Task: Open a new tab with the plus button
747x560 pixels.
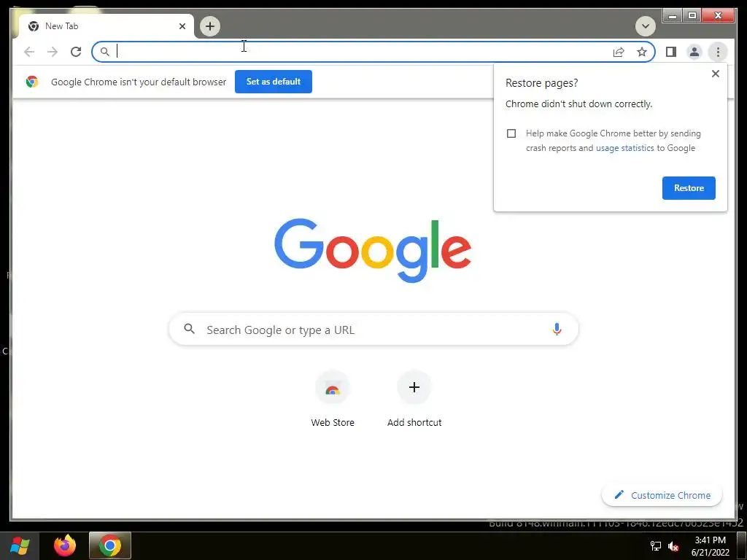Action: pyautogui.click(x=209, y=26)
